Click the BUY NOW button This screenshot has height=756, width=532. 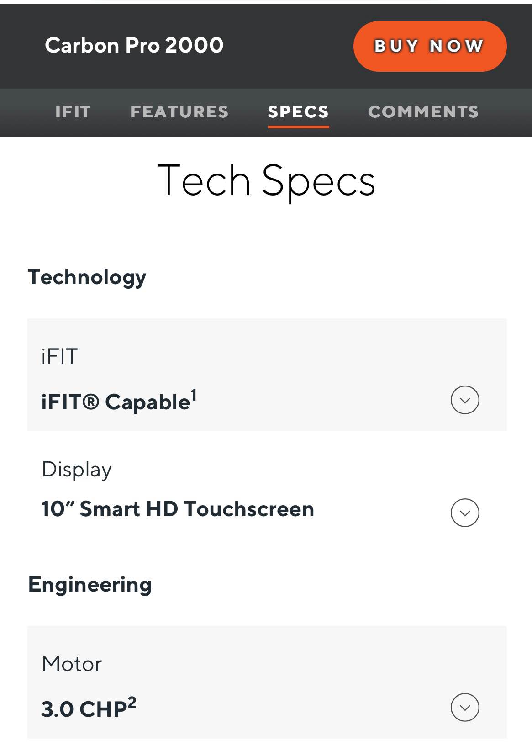430,46
